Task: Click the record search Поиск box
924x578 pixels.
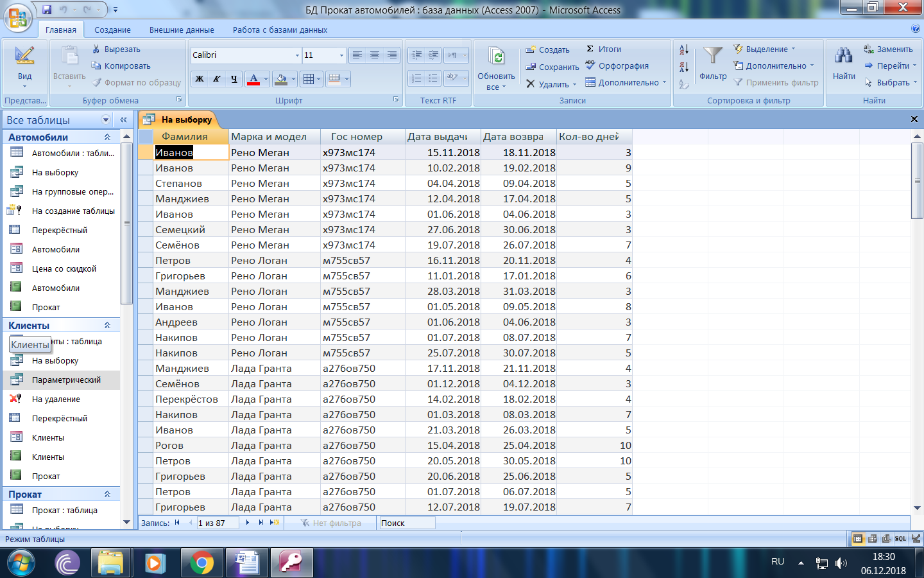Action: tap(407, 523)
